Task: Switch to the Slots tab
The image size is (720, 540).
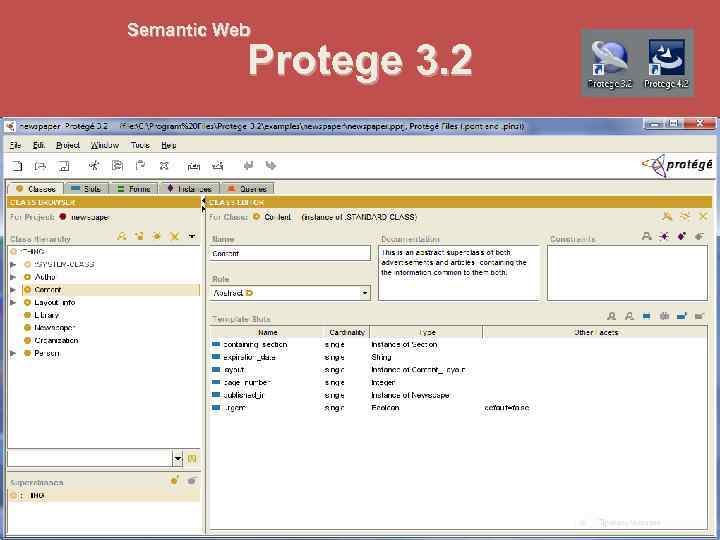Action: point(86,189)
